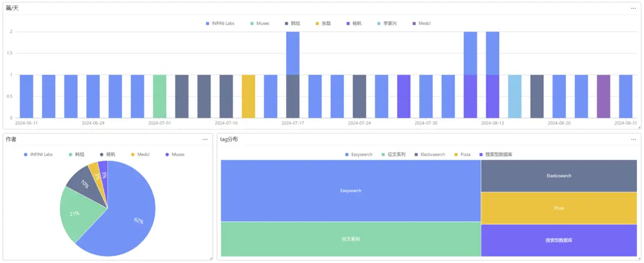644x263 pixels.
Task: Toggle 张磊 series in bar chart legend
Action: tap(323, 23)
